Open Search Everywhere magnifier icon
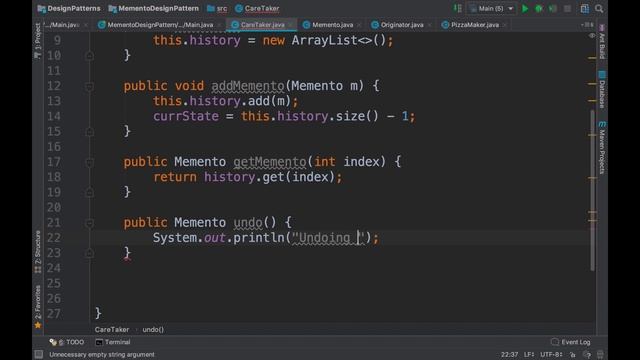This screenshot has width=640, height=360. click(599, 9)
